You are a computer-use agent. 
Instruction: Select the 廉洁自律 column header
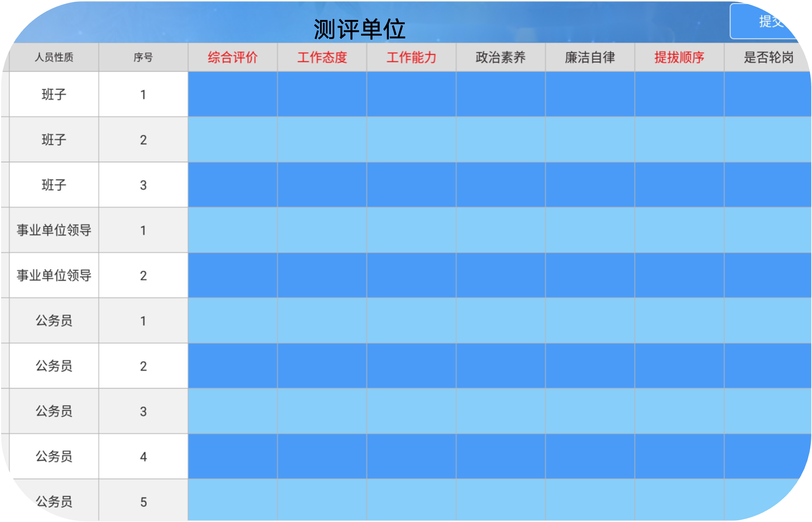pyautogui.click(x=590, y=57)
